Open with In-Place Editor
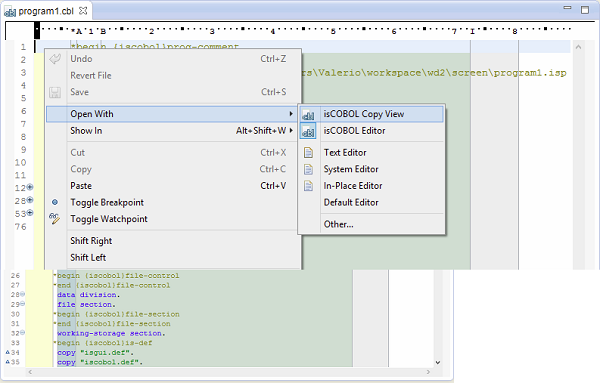The height and width of the screenshot is (383, 600). [371, 186]
